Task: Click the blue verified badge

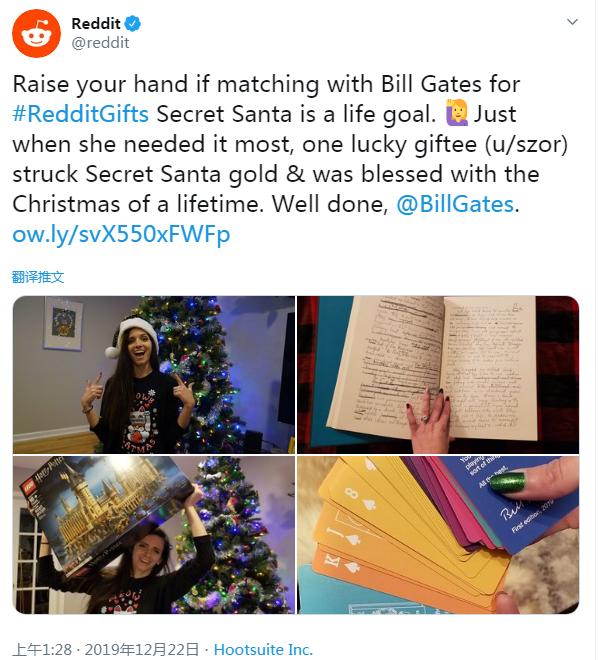Action: tap(133, 24)
